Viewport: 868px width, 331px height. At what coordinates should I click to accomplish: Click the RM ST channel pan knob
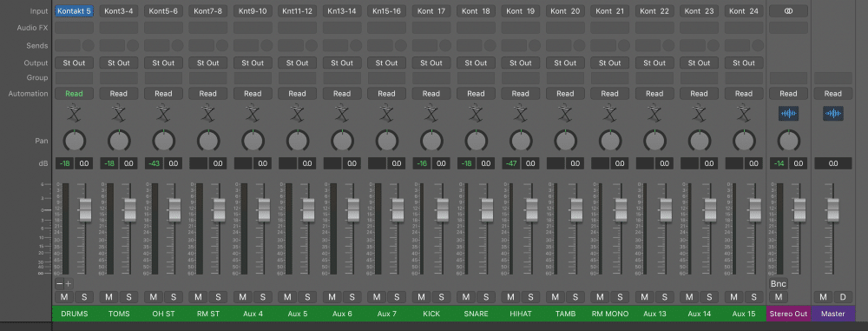tap(208, 141)
